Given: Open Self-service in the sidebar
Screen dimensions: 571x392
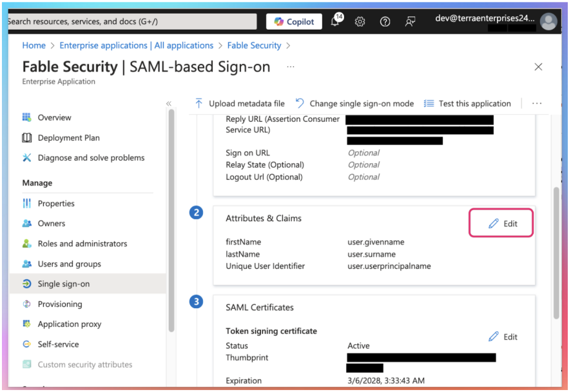Looking at the screenshot, I should click(x=58, y=344).
